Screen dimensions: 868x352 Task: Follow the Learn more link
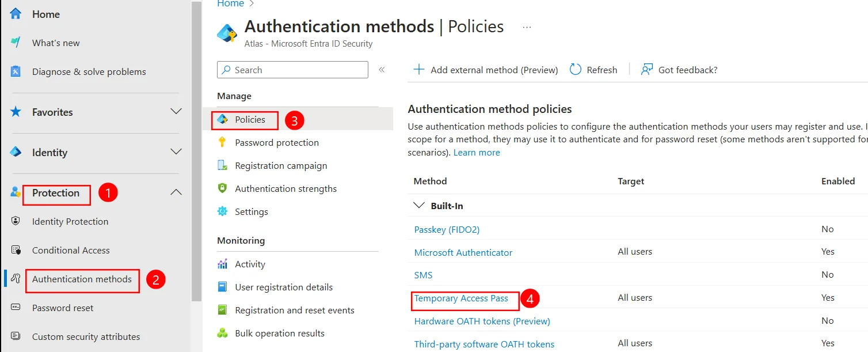tap(477, 153)
